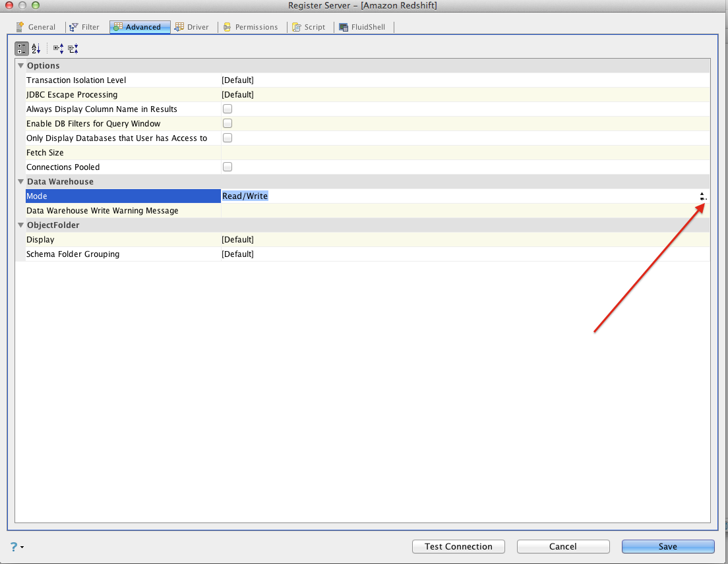Collapse the Options section
Viewport: 728px width, 564px height.
point(21,65)
